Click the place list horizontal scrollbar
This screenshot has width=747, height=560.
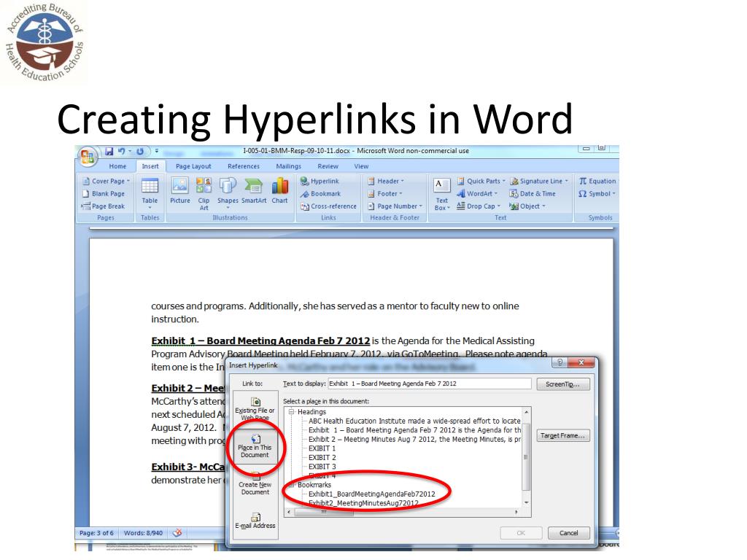click(403, 512)
